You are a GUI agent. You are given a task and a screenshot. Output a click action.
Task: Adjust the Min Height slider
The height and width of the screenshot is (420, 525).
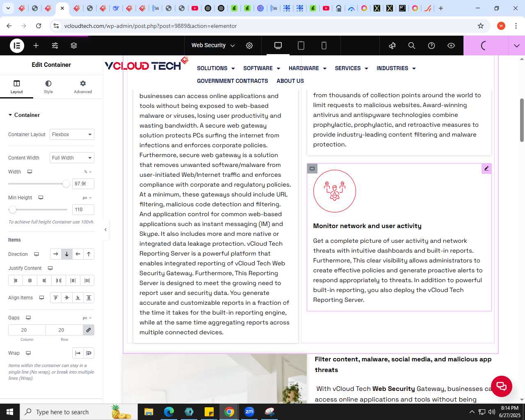(13, 210)
